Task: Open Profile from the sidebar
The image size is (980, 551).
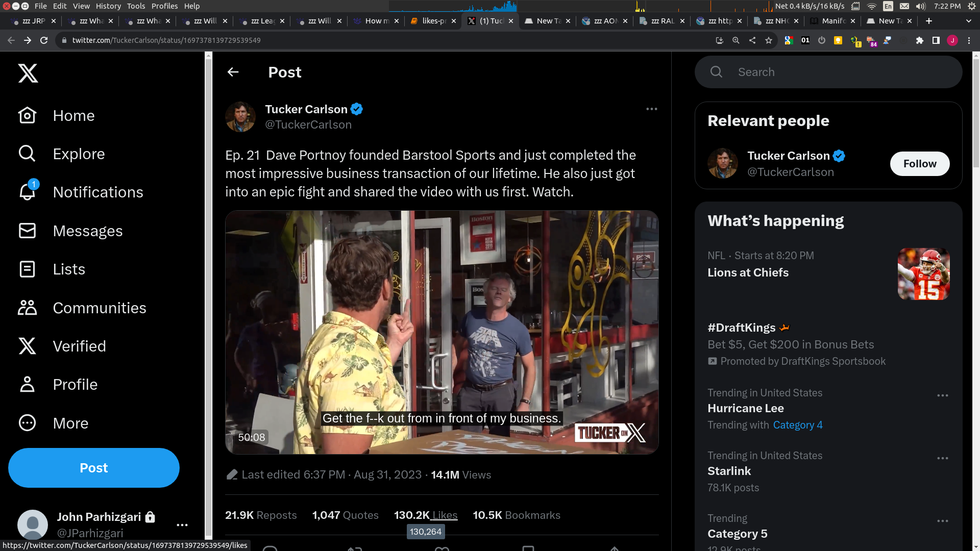Action: (57, 384)
